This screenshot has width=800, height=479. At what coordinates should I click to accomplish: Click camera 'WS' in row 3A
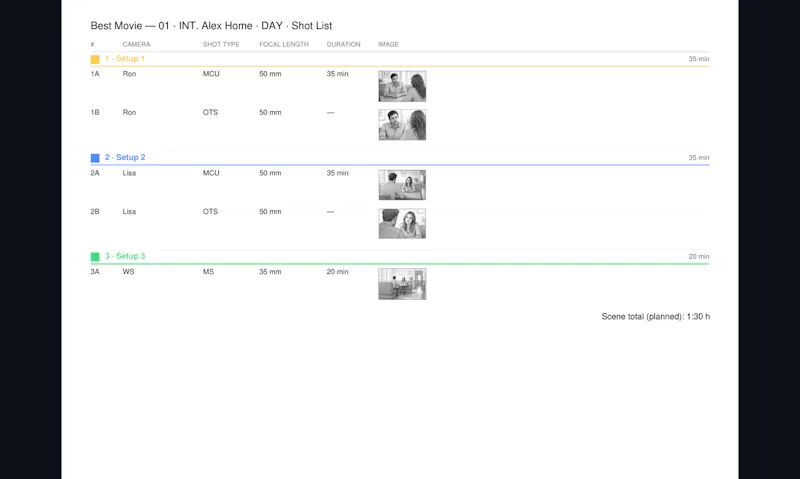point(129,272)
